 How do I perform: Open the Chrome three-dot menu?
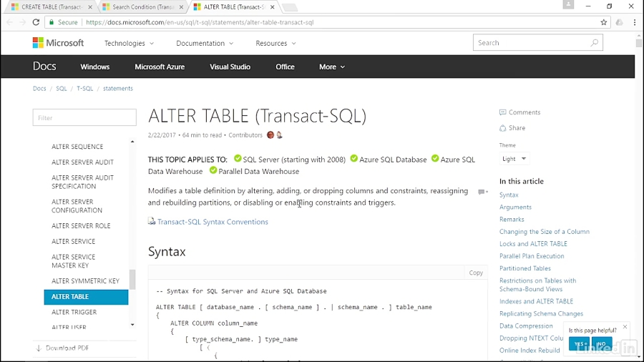click(x=635, y=22)
